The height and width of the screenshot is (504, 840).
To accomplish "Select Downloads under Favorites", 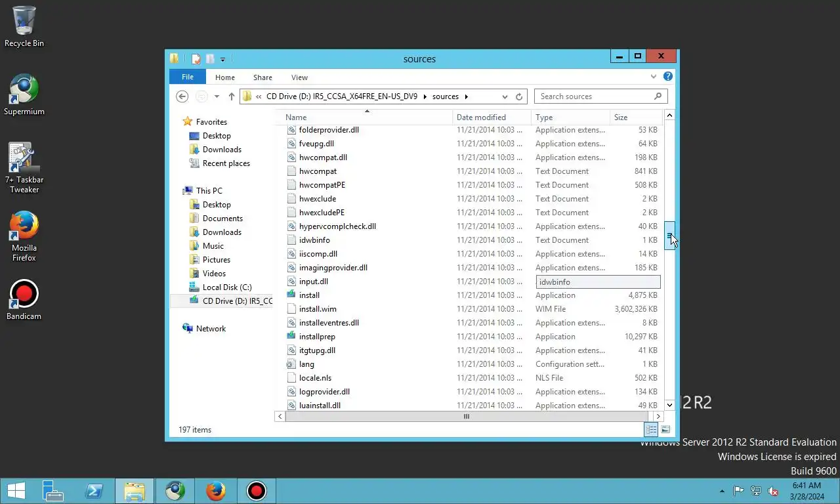I will pyautogui.click(x=222, y=150).
